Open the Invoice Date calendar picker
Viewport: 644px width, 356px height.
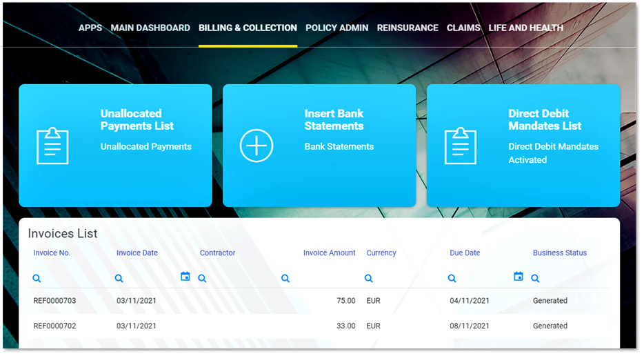pyautogui.click(x=185, y=277)
